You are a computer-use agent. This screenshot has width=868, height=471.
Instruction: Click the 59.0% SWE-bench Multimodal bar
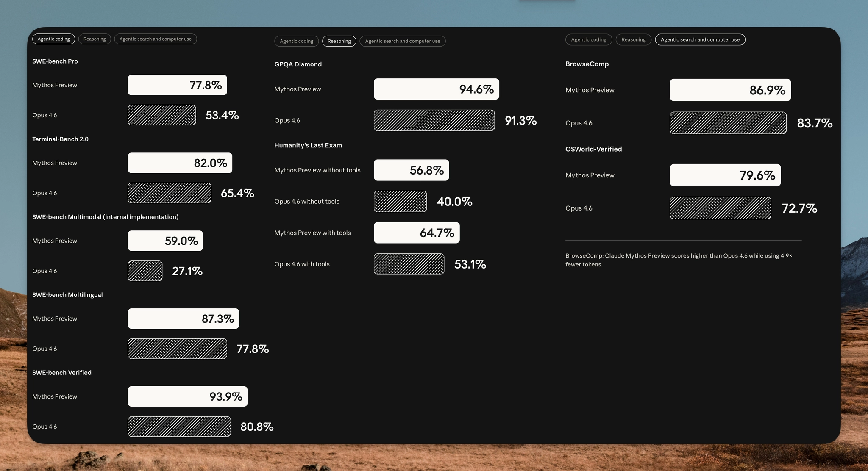165,241
